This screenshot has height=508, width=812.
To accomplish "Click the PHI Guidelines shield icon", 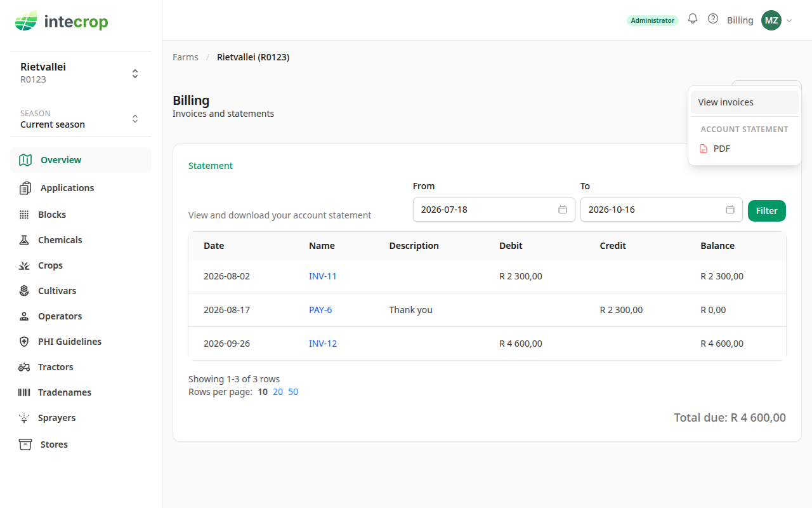I will tap(24, 342).
